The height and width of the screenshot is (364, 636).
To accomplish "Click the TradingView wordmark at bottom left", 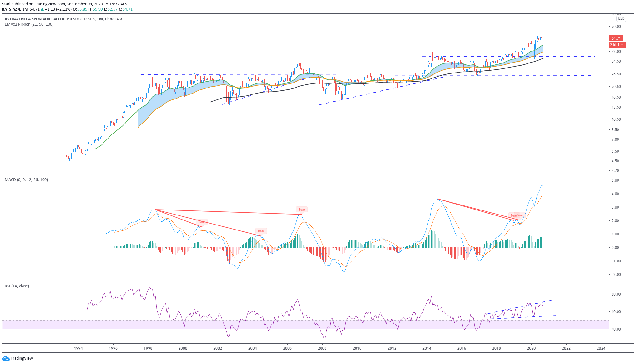I will point(22,358).
